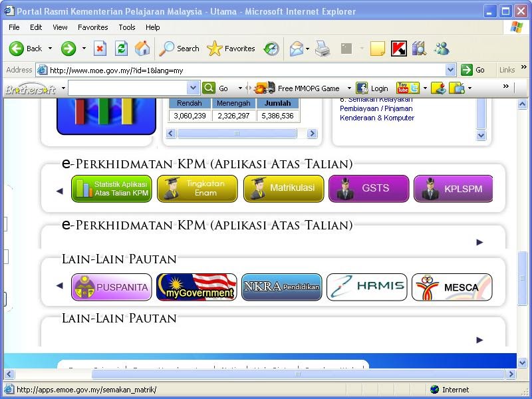Image resolution: width=532 pixels, height=399 pixels.
Task: Click the 5,386,536 Jumlah cell
Action: click(x=277, y=116)
